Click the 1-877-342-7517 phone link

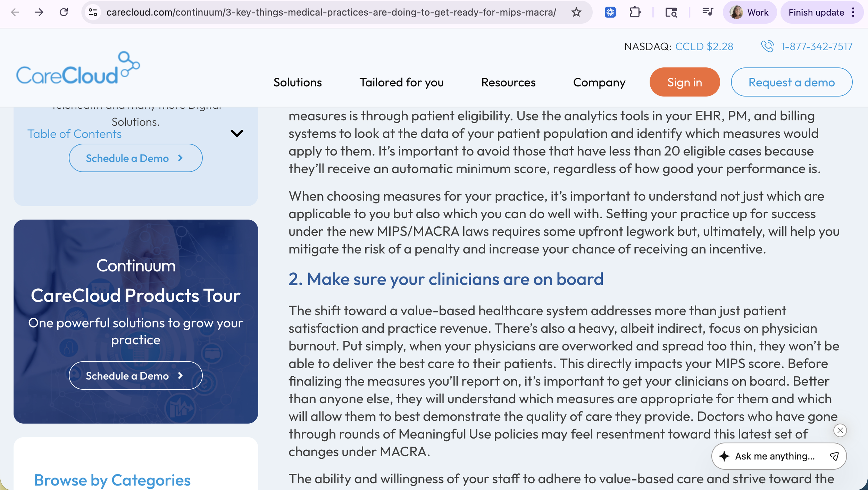(816, 47)
